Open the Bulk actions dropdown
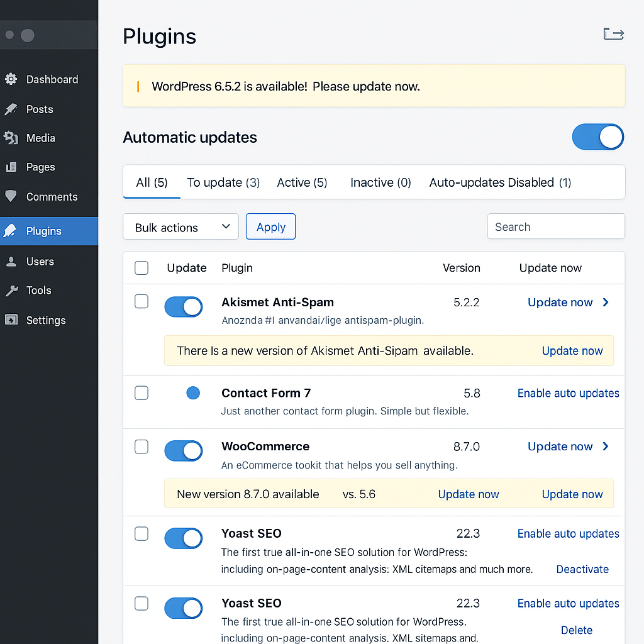 180,226
